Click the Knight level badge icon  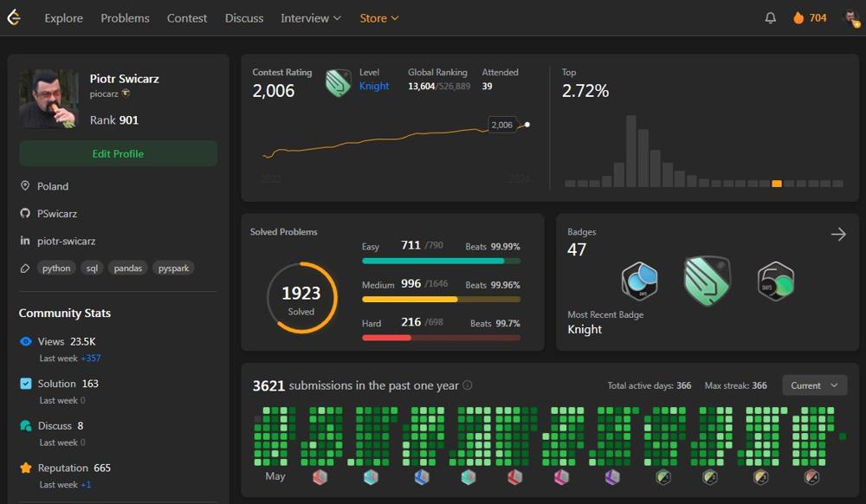338,82
